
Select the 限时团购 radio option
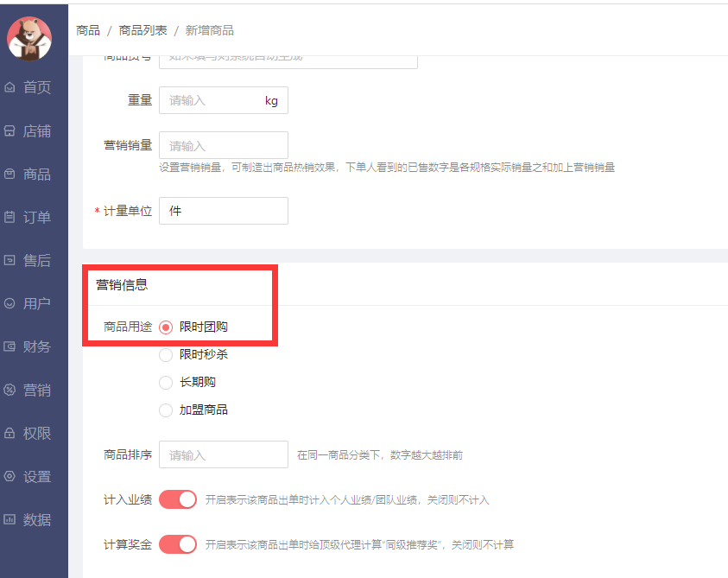[167, 327]
